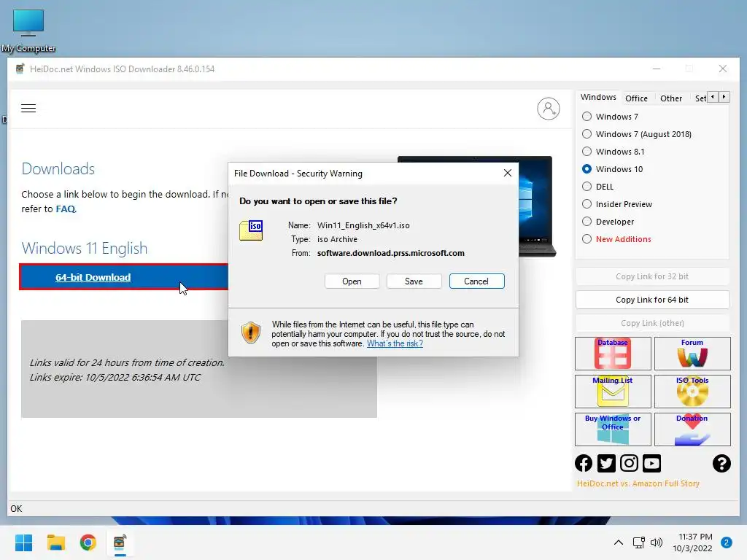Visit the HeiDoc YouTube channel icon
Image resolution: width=747 pixels, height=560 pixels.
click(651, 463)
